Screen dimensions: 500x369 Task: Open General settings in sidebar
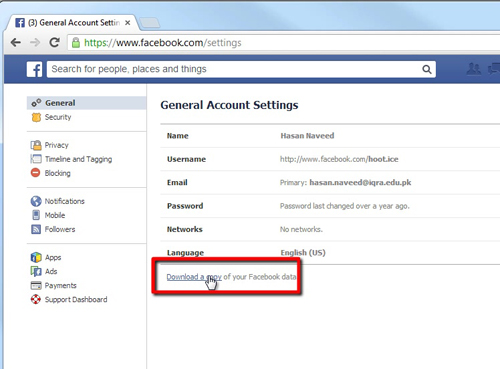86,103
